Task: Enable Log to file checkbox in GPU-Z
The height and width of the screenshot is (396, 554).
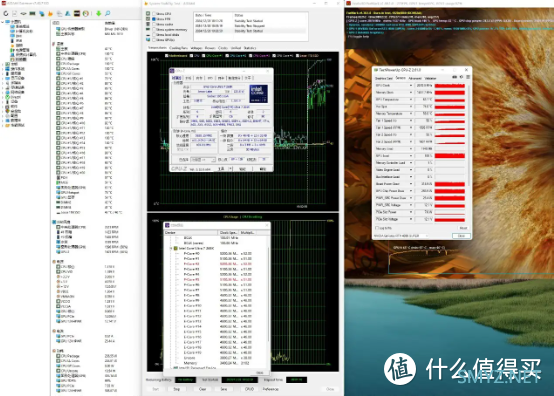Action: click(x=377, y=228)
